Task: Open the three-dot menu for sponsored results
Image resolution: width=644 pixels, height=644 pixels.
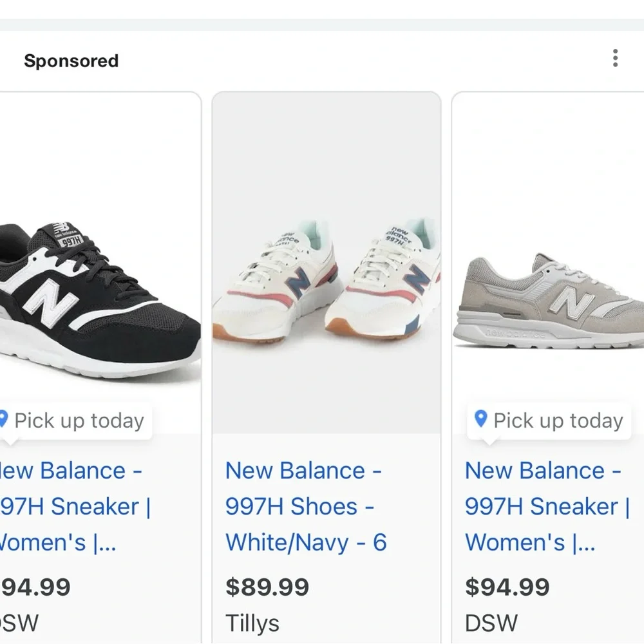Action: click(615, 58)
